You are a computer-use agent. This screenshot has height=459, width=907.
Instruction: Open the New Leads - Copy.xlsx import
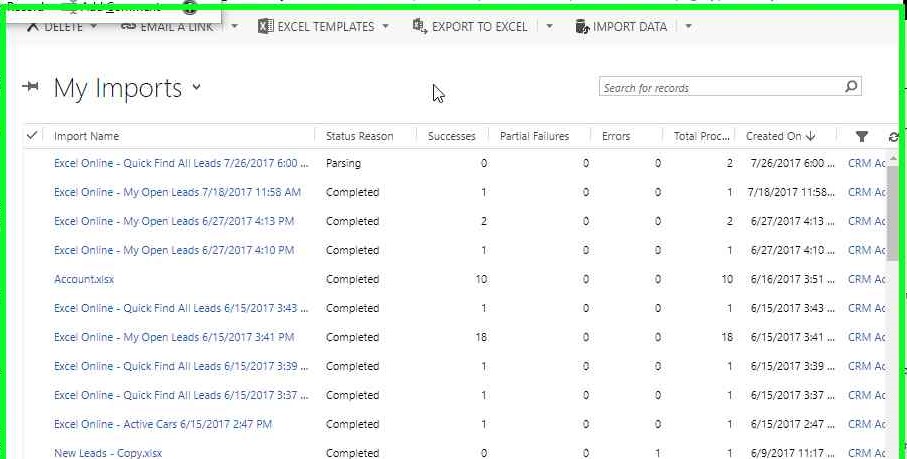click(x=107, y=453)
